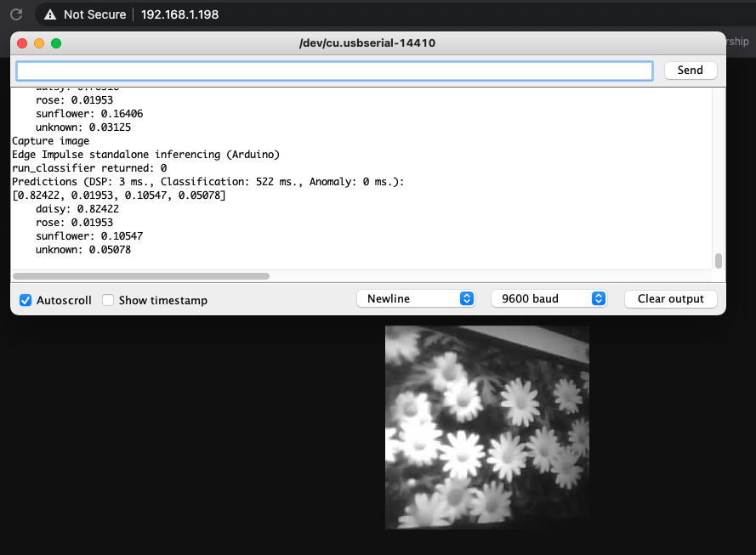Click the address bar showing 192.168.1.198
This screenshot has height=555, width=756.
click(179, 14)
